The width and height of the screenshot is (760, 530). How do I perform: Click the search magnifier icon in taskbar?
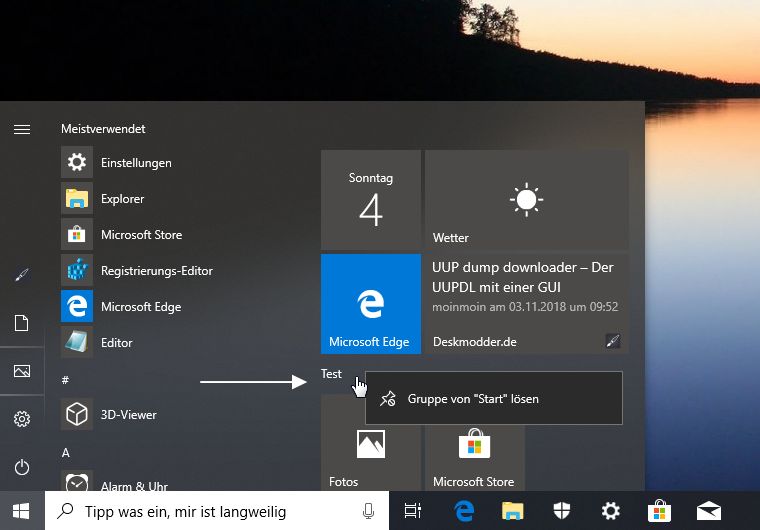pyautogui.click(x=65, y=511)
